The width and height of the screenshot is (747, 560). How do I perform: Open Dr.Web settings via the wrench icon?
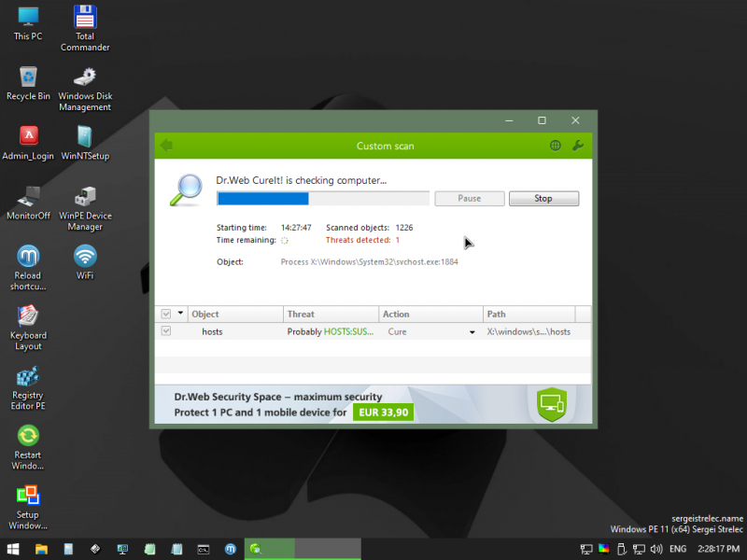coord(578,146)
